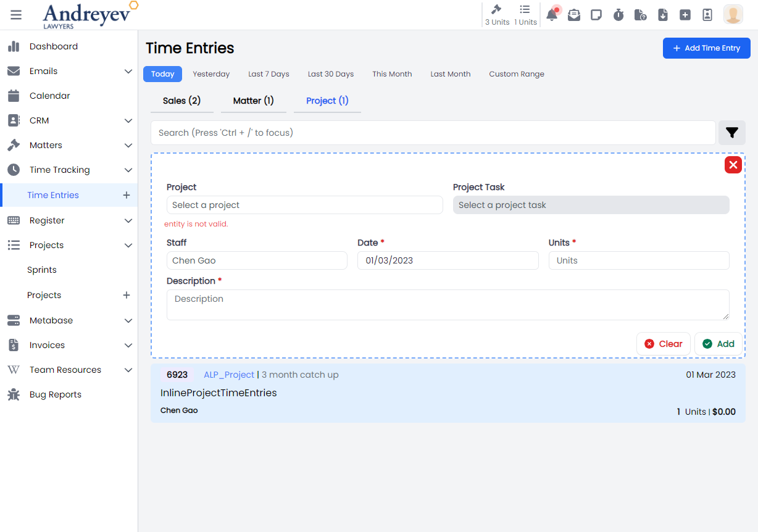
Task: Open the user profile avatar
Action: (733, 15)
